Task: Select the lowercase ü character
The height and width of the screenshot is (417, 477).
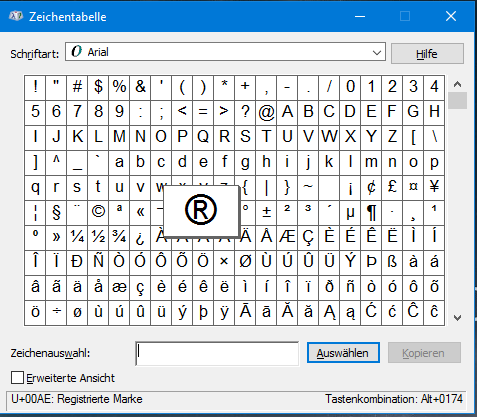Action: [x=161, y=313]
